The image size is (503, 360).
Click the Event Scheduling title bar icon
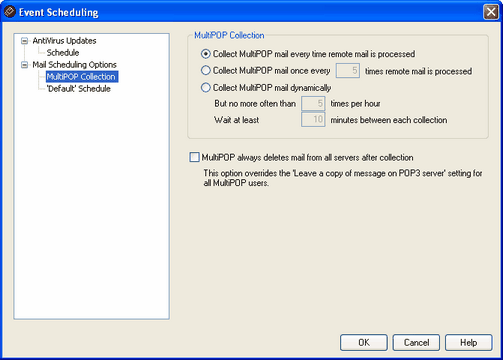coord(9,12)
